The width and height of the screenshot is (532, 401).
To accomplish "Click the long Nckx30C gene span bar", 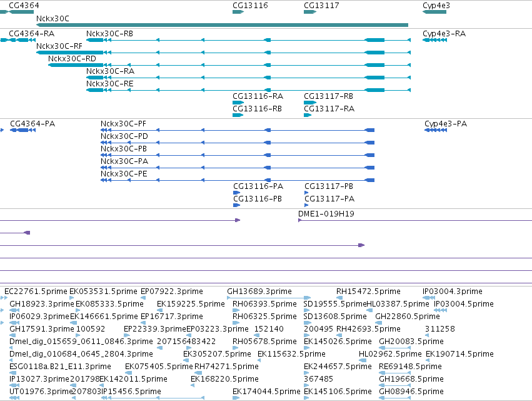I will (222, 25).
